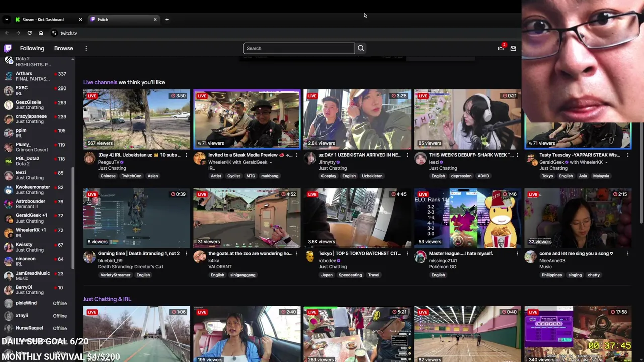Click the Twitch logo home icon
The width and height of the screenshot is (644, 362).
click(8, 48)
